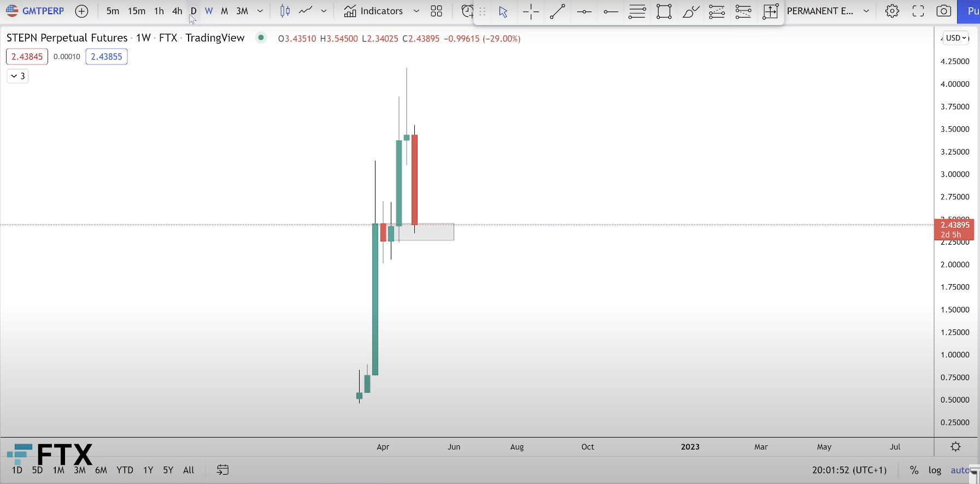Open the go-to-date calendar icon

click(x=222, y=470)
